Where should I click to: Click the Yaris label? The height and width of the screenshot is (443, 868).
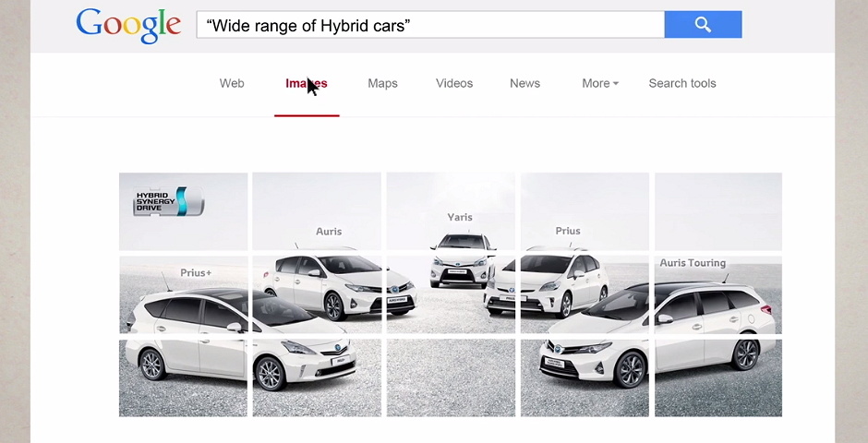460,218
